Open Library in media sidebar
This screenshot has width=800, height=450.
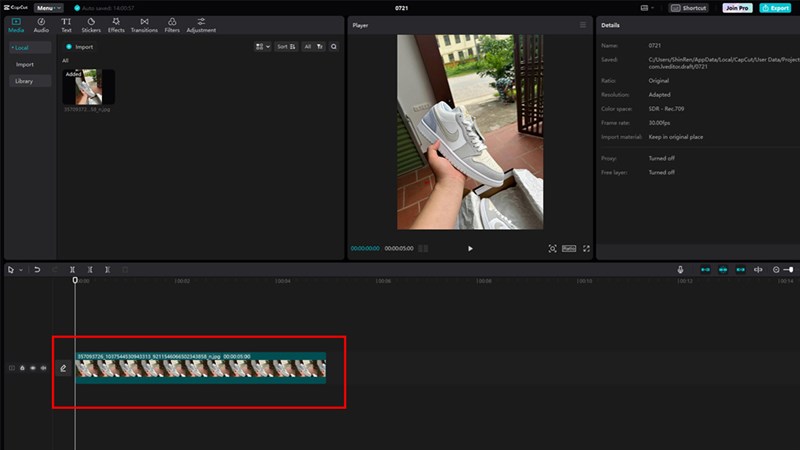pos(30,81)
